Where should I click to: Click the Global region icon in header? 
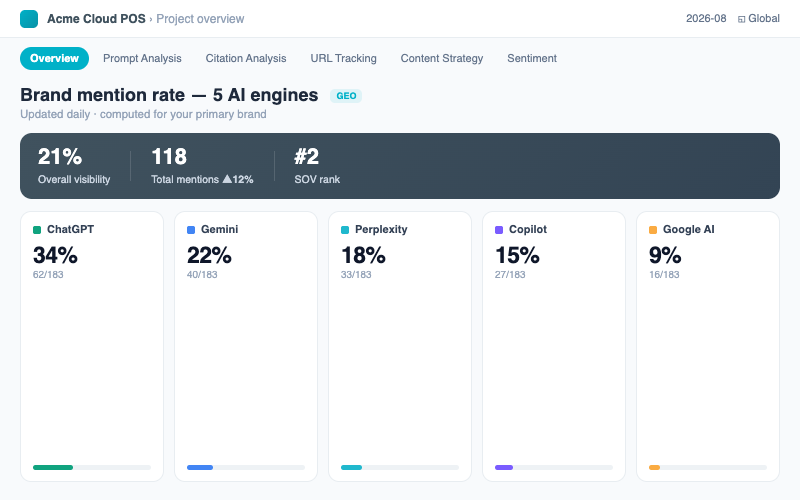741,19
